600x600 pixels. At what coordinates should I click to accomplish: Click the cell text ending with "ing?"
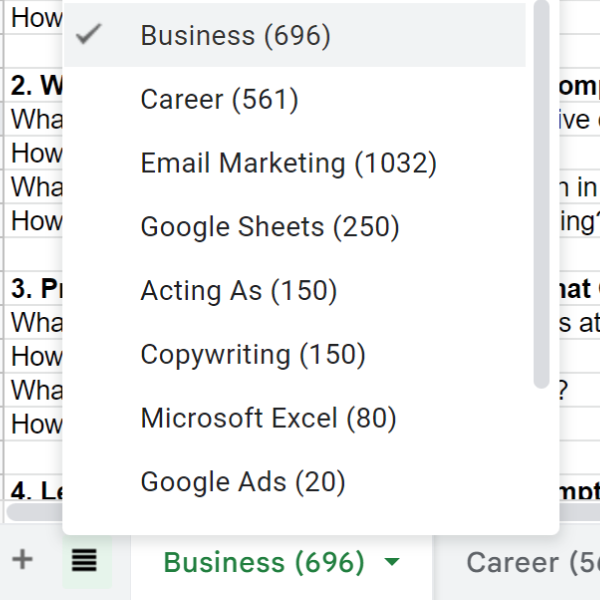pos(578,221)
